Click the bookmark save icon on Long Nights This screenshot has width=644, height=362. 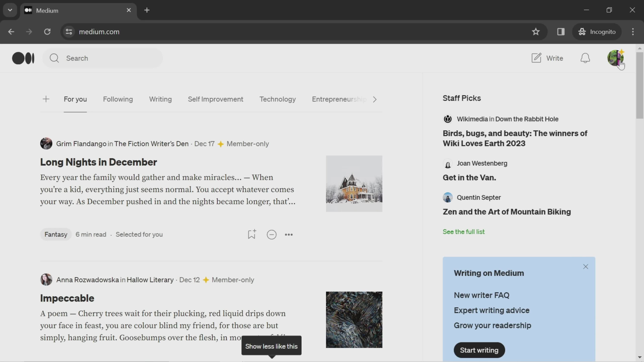[252, 234]
